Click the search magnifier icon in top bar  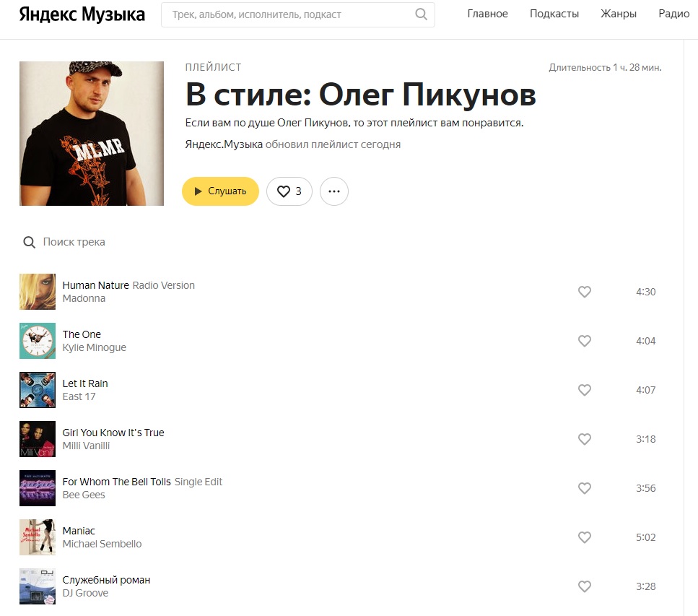(x=421, y=14)
